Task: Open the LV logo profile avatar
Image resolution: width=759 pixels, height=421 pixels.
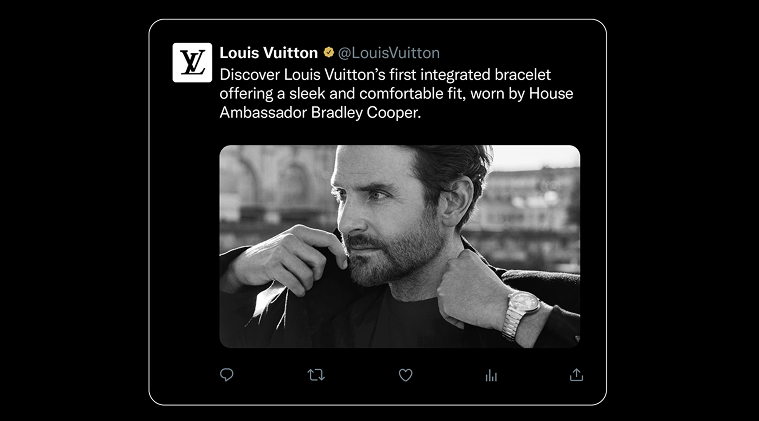Action: click(x=191, y=62)
